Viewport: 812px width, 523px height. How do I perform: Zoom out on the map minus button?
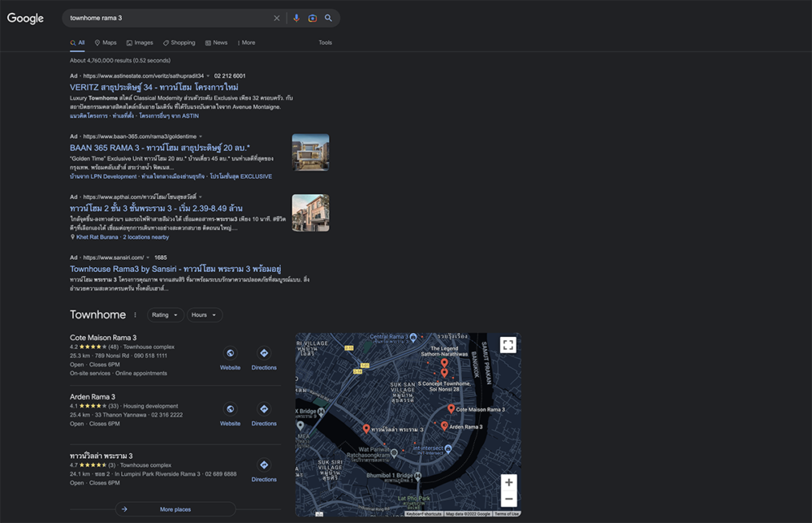coord(508,499)
